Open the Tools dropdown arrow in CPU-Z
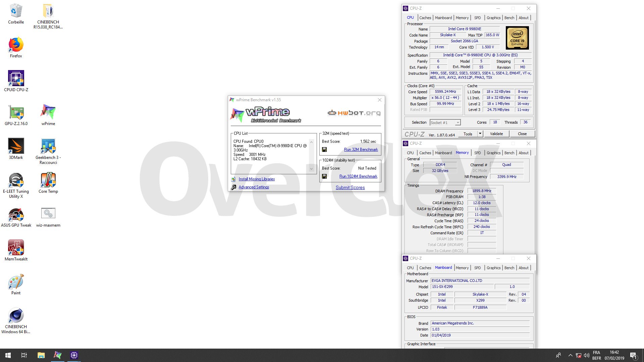This screenshot has width=644, height=362. tap(480, 134)
